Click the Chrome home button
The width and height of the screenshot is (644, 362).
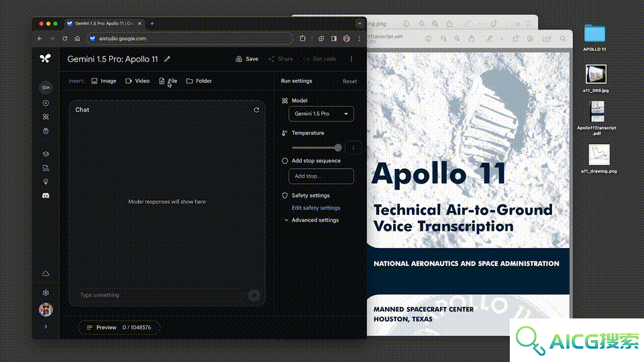tap(77, 39)
